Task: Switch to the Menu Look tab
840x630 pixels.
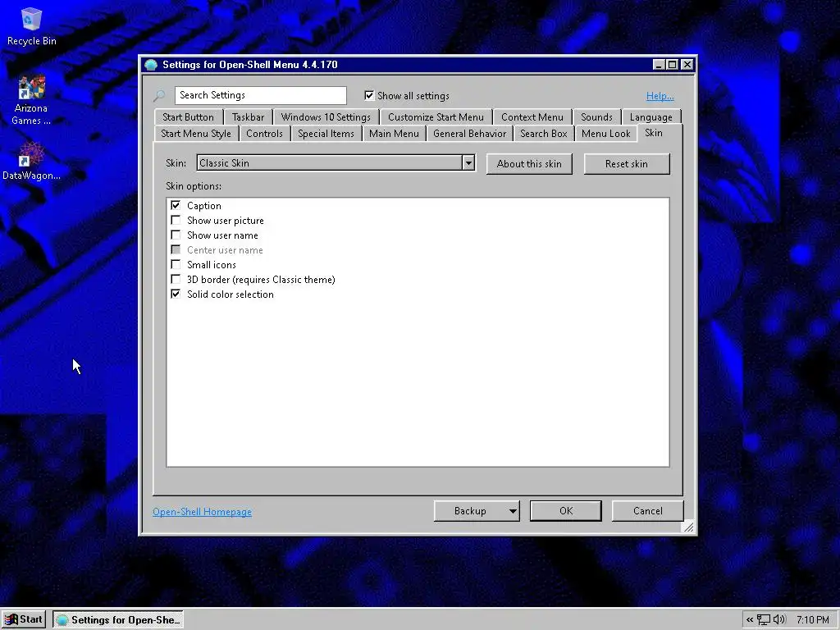Action: tap(606, 134)
